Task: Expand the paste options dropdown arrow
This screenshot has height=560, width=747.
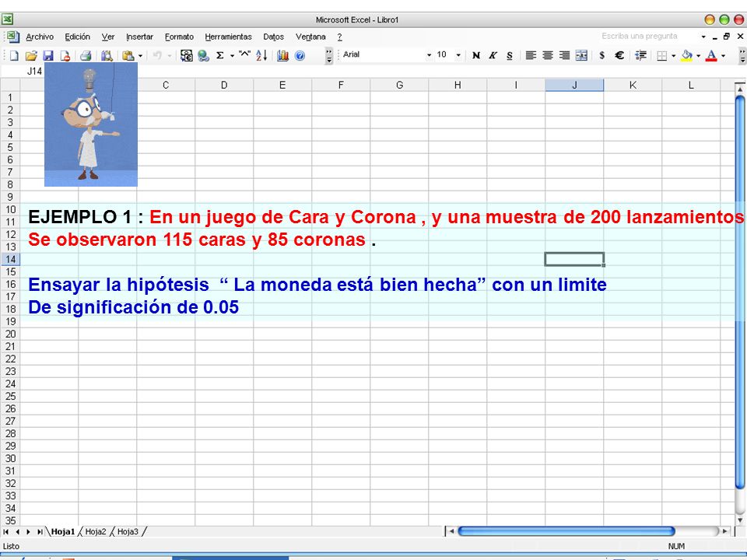Action: (x=140, y=56)
